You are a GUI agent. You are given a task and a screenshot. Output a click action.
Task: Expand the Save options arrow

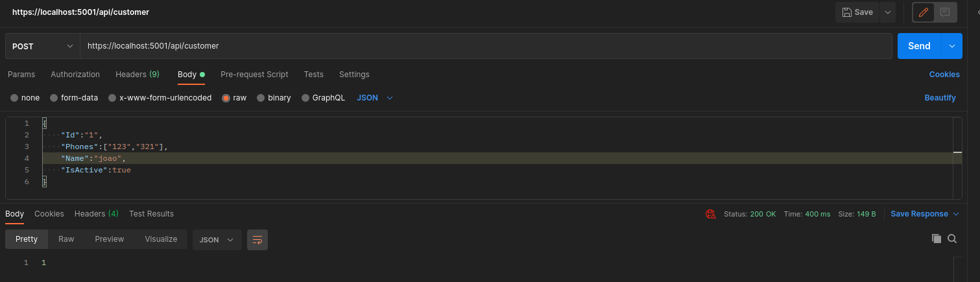(887, 12)
